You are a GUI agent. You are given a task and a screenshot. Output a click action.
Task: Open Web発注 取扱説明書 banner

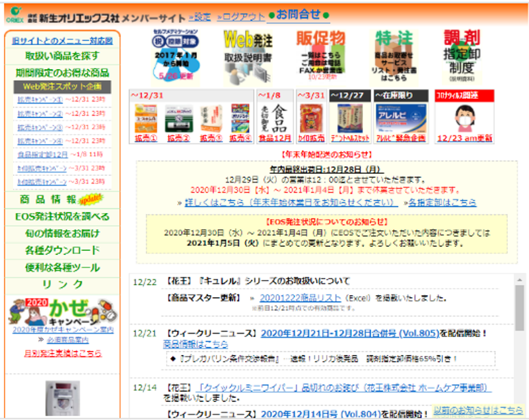tap(248, 57)
